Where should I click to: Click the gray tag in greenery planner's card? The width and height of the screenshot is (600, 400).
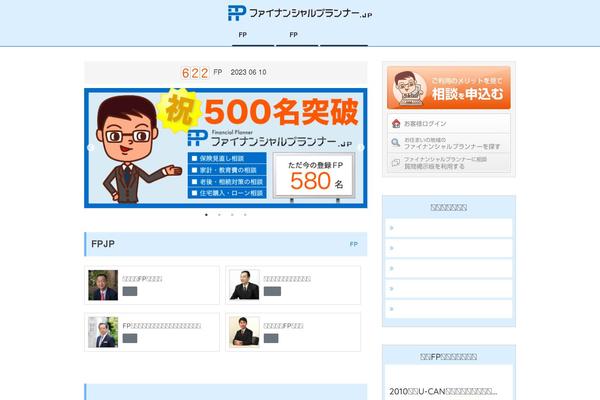tap(130, 338)
